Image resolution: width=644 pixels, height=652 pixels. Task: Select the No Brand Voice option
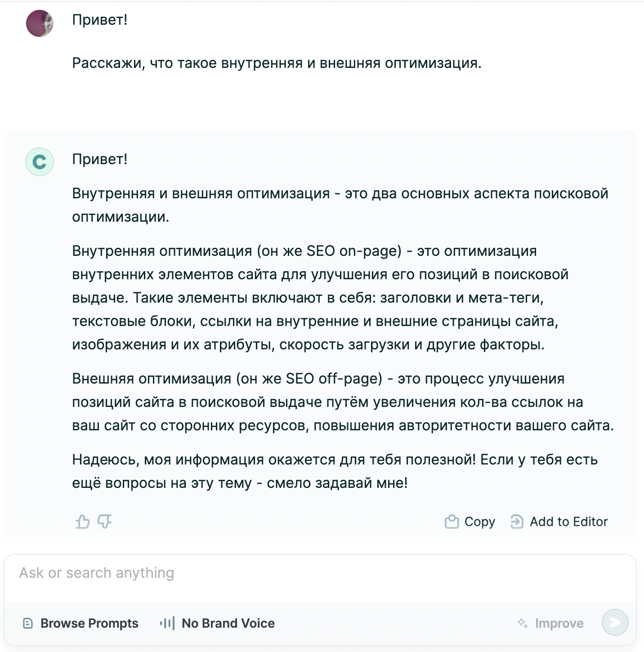click(228, 623)
